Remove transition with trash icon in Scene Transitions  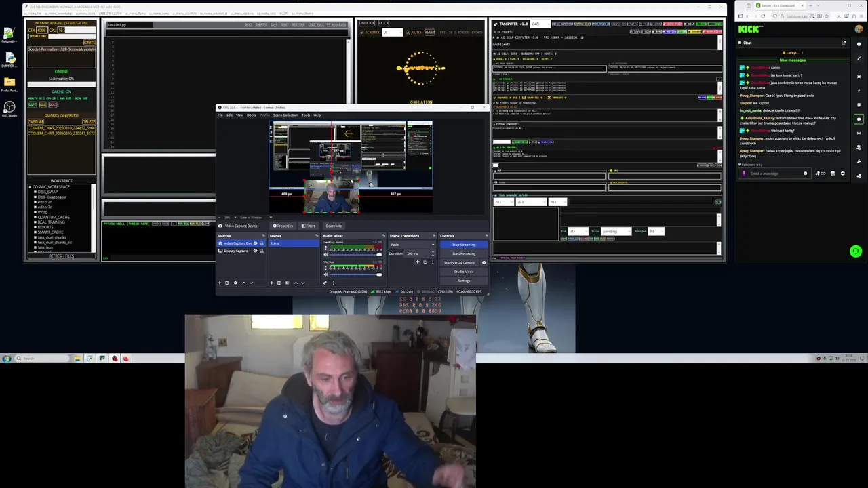(x=425, y=262)
